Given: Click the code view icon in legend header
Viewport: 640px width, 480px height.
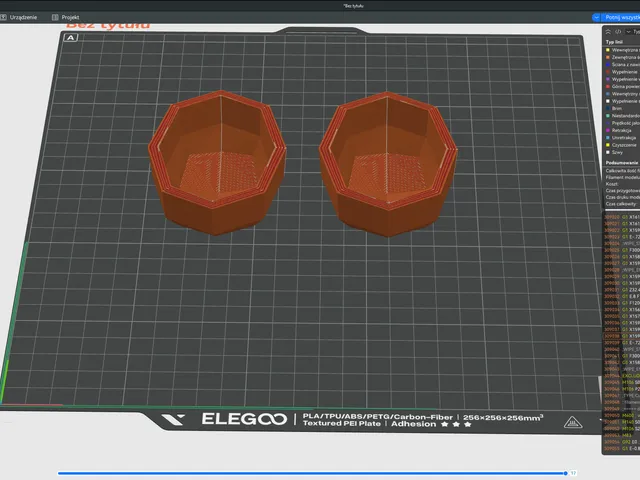Looking at the screenshot, I should (x=618, y=31).
